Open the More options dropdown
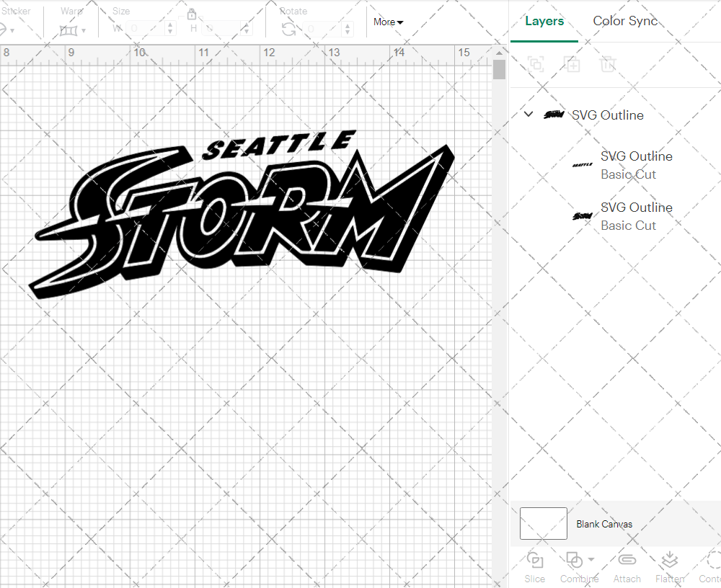The image size is (721, 588). pos(387,22)
